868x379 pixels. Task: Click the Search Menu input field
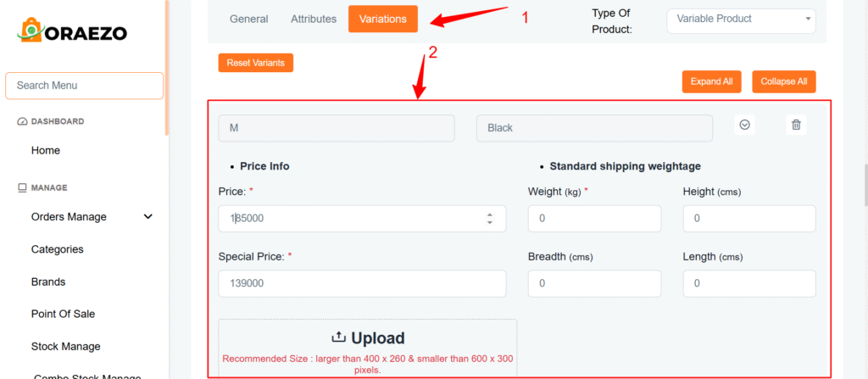click(x=84, y=86)
